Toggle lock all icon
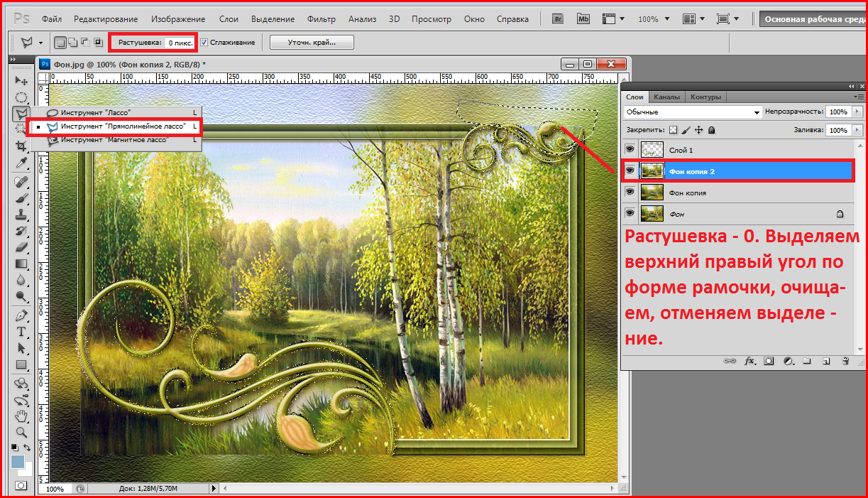 [x=712, y=130]
